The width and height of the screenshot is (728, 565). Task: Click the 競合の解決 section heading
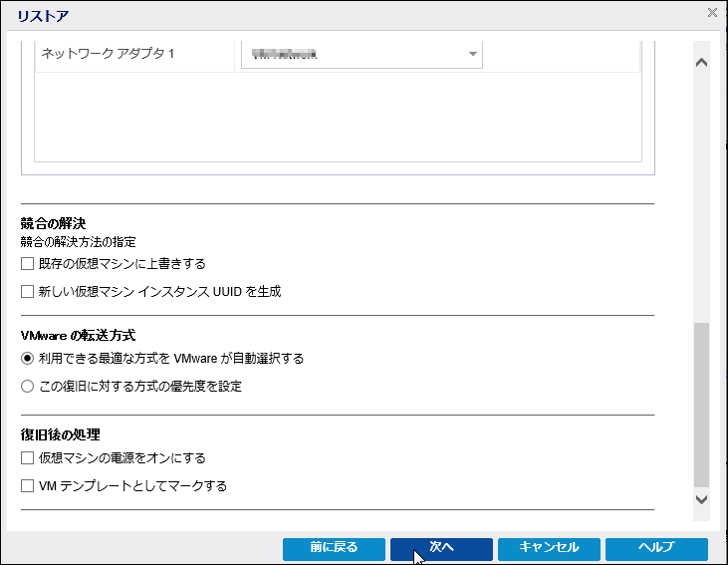tap(53, 223)
